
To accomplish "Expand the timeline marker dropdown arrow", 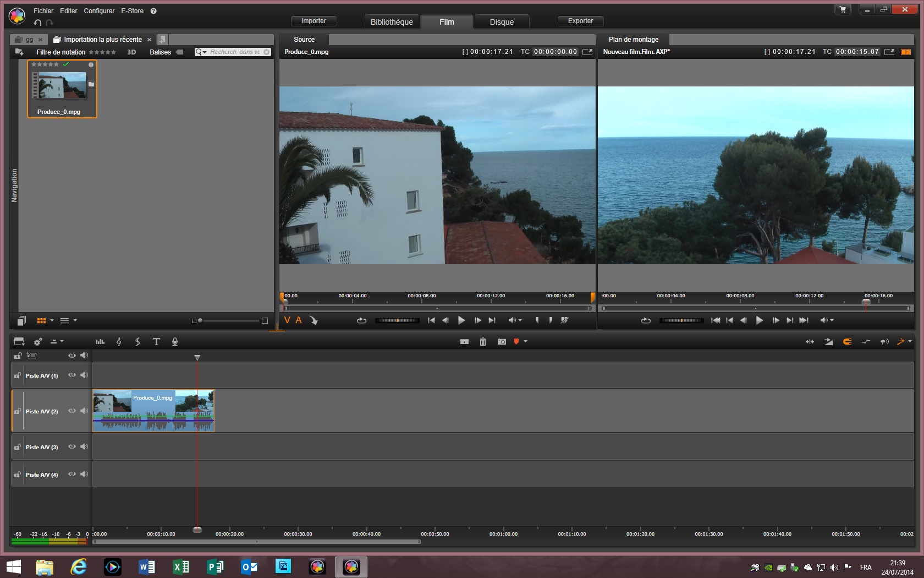I will [526, 342].
